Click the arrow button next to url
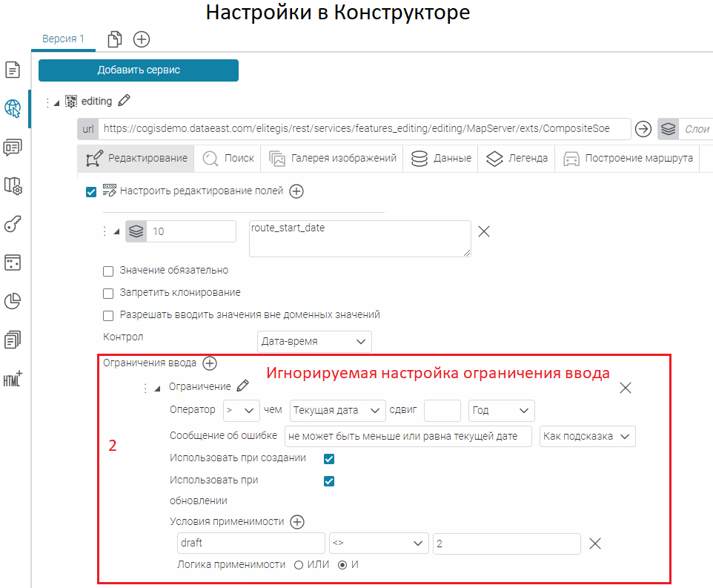Viewport: 713px width, 588px height. click(643, 129)
